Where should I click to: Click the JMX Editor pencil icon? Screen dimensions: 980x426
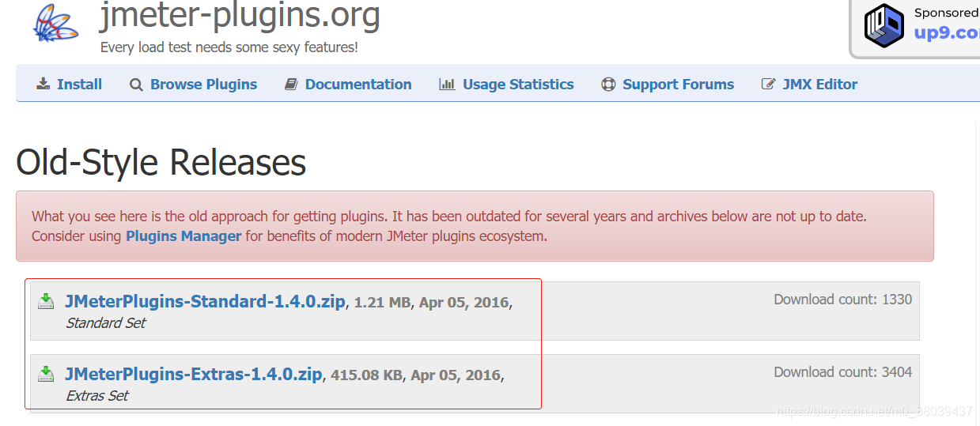pyautogui.click(x=768, y=85)
